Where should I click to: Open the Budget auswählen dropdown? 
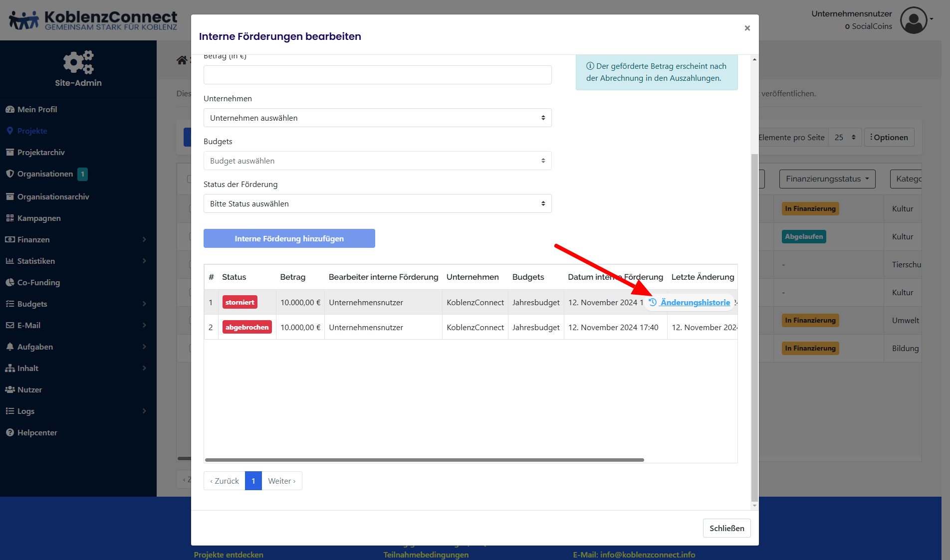[377, 161]
